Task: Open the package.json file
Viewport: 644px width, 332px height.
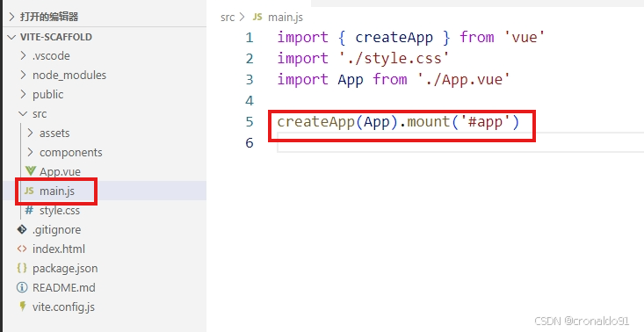Action: click(x=65, y=269)
